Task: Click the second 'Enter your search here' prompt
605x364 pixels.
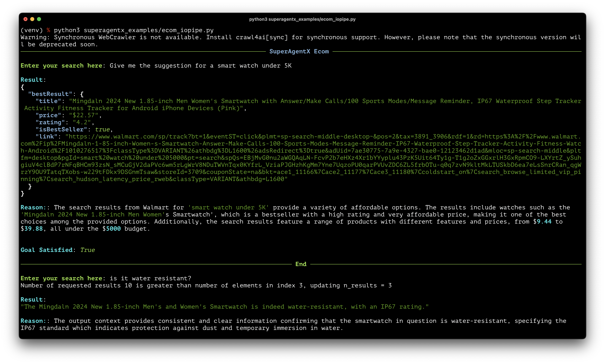Action: (x=61, y=278)
